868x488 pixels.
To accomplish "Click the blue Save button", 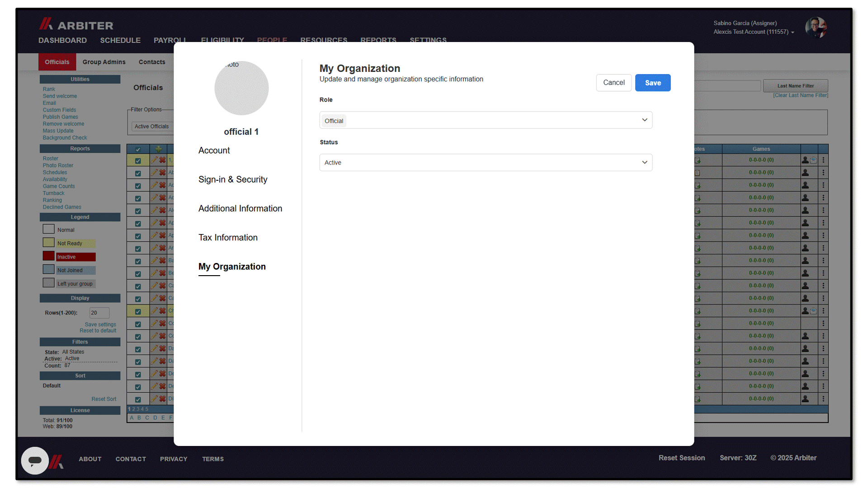I will (653, 83).
